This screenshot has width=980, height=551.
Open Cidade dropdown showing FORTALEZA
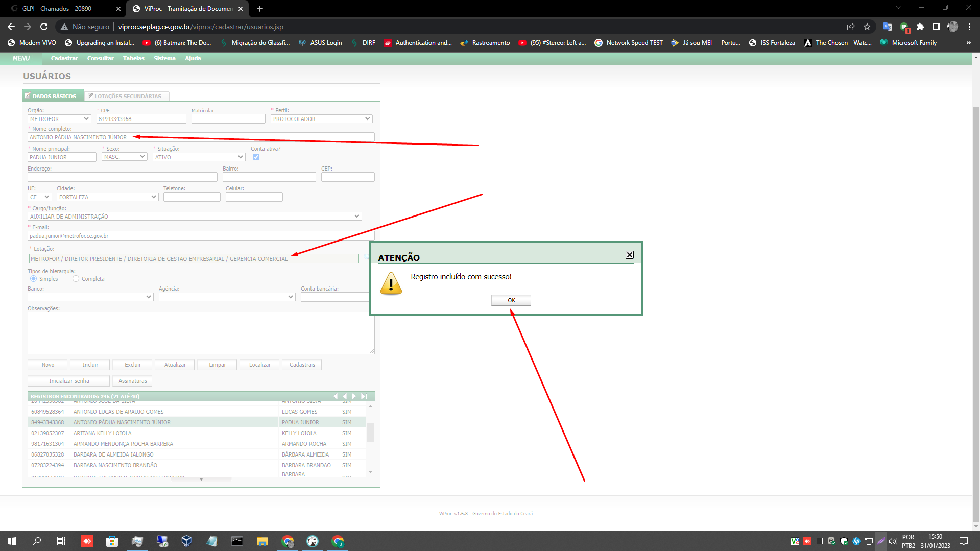[107, 197]
